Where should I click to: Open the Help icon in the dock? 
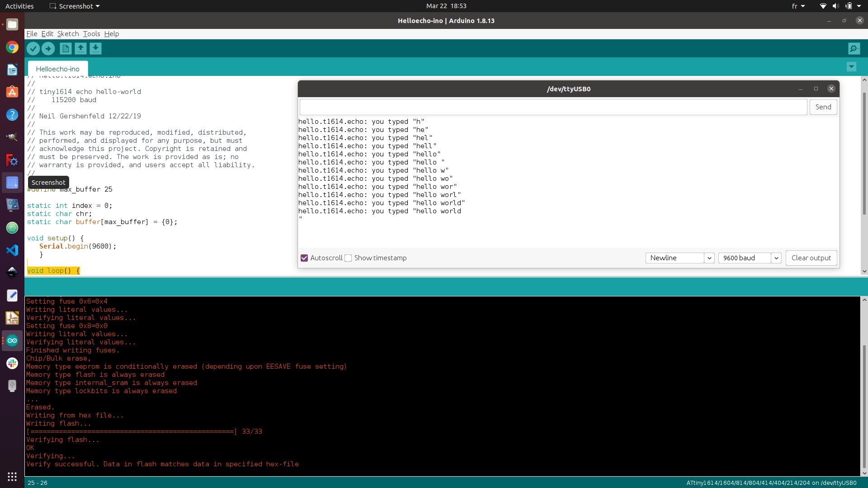click(12, 115)
